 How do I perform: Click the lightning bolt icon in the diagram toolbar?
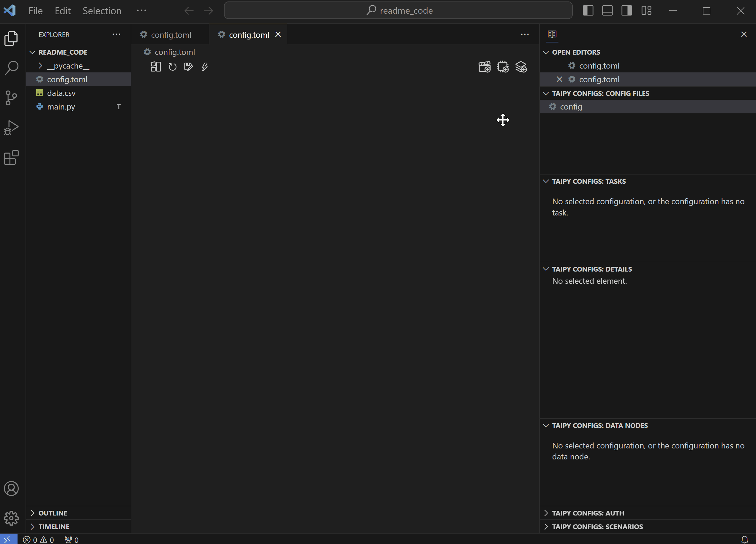205,67
